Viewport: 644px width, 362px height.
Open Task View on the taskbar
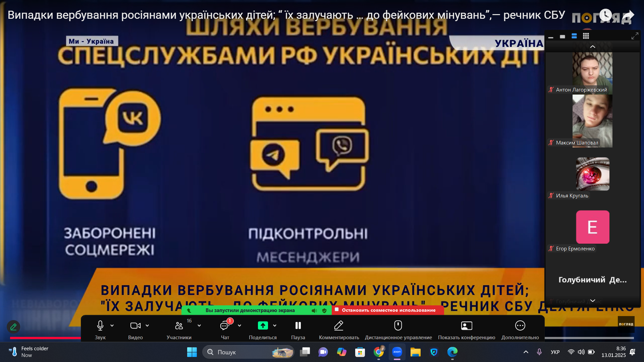(305, 352)
